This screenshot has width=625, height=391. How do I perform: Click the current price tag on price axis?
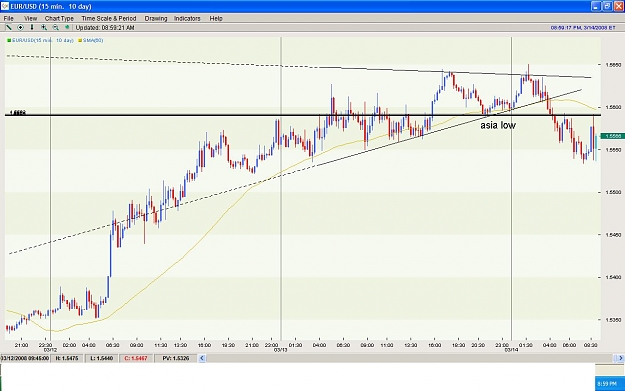613,136
